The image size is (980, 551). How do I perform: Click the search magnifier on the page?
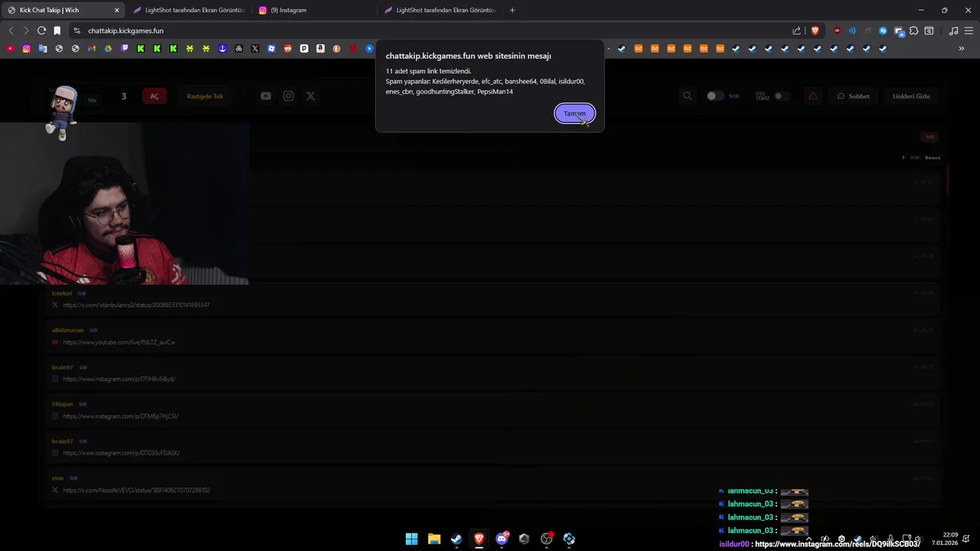pyautogui.click(x=687, y=96)
